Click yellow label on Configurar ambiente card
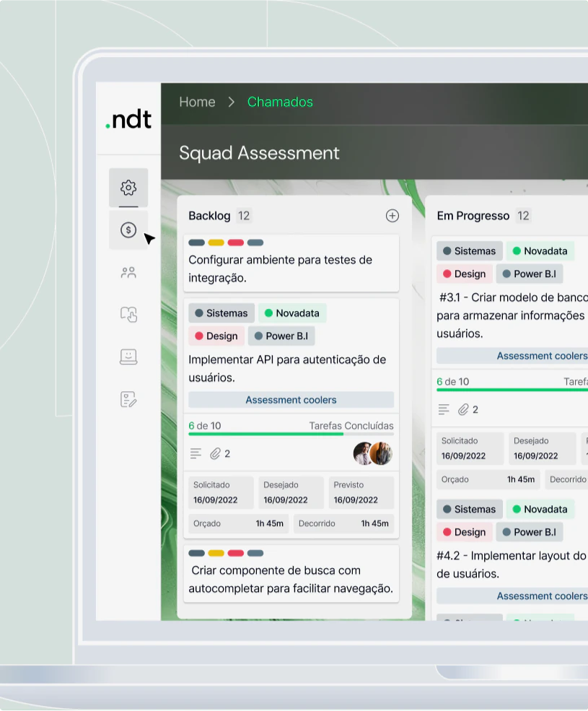Viewport: 588px width, 711px height. pos(216,243)
